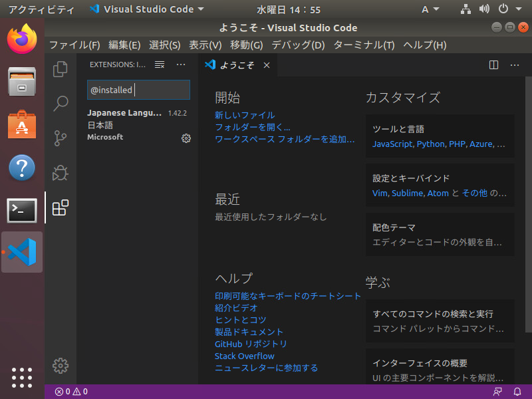Open editor more actions menu
Image resolution: width=532 pixels, height=399 pixels.
click(515, 65)
